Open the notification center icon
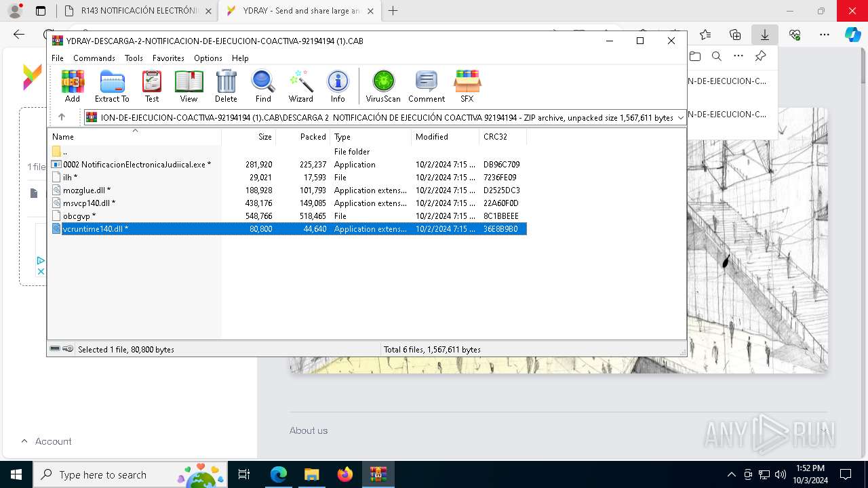 point(846,474)
